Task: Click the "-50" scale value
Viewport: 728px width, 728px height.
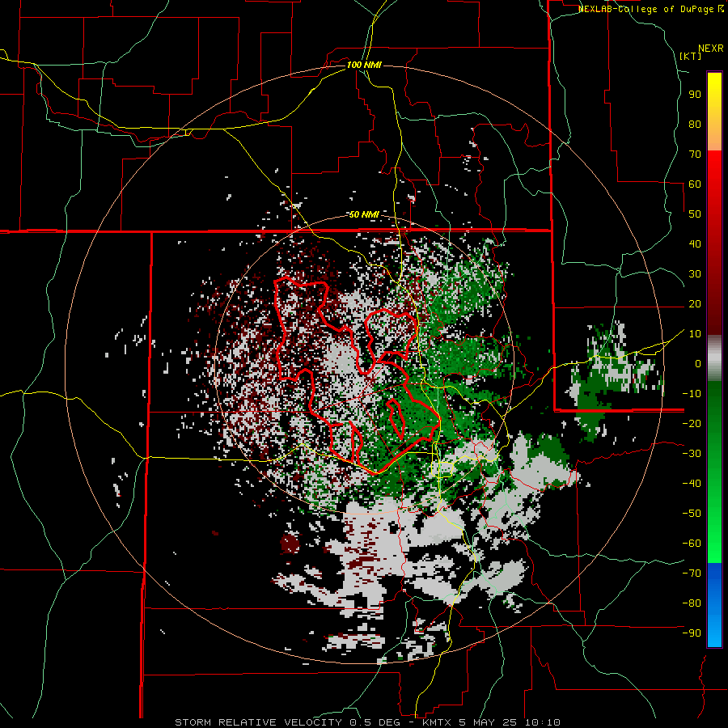Action: tap(692, 513)
